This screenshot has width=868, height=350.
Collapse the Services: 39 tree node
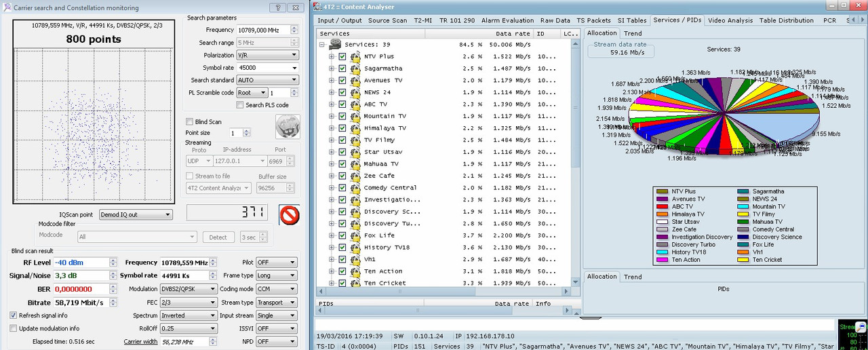(321, 45)
